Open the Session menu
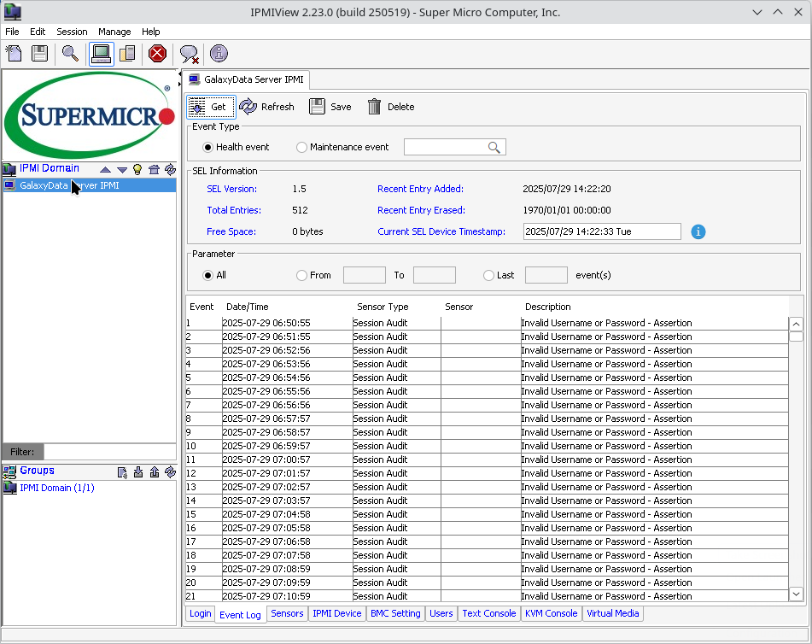 point(72,32)
